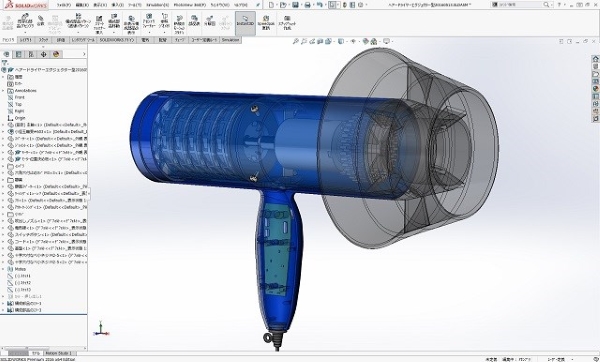Expand the Mates folder in tree
The width and height of the screenshot is (600, 362).
click(x=3, y=269)
